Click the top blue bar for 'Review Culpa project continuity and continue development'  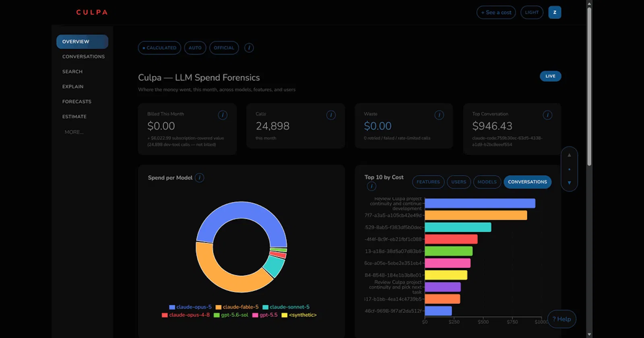click(x=480, y=204)
